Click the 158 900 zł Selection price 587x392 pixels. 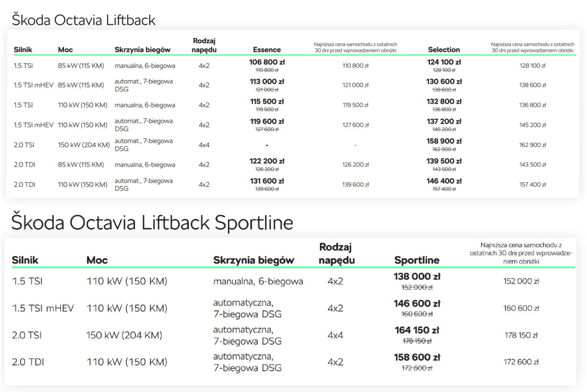[x=444, y=141]
